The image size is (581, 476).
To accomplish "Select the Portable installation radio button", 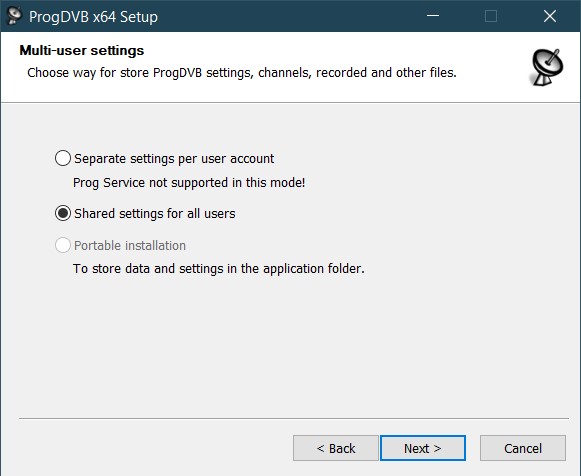I will point(63,245).
